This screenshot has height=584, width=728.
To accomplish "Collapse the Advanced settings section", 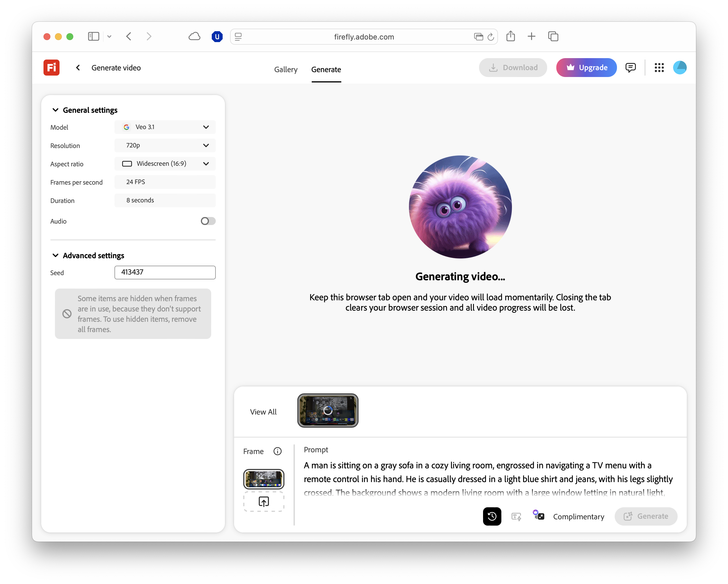I will coord(56,255).
